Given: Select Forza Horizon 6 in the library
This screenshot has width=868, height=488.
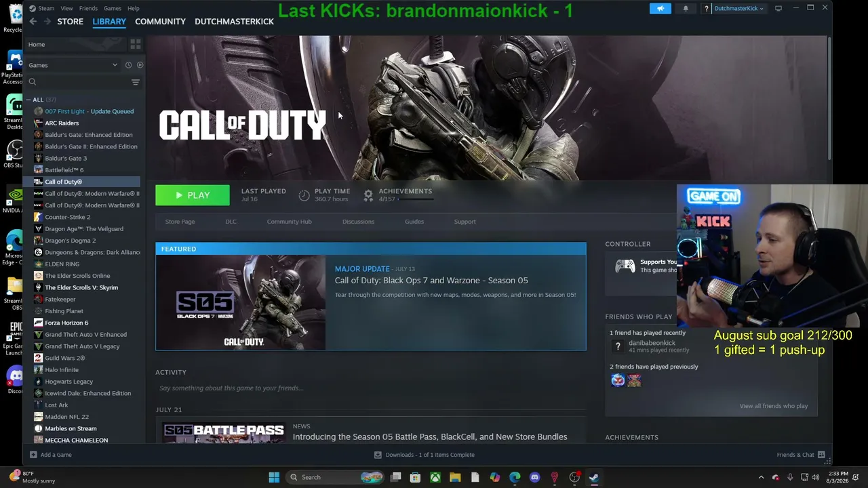Looking at the screenshot, I should (x=66, y=323).
